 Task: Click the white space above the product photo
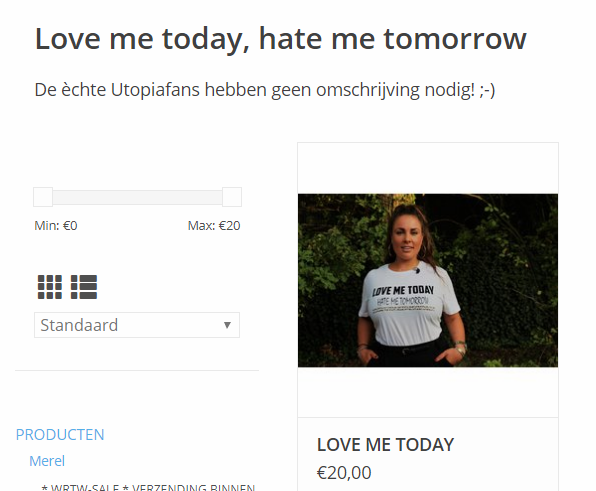[428, 168]
